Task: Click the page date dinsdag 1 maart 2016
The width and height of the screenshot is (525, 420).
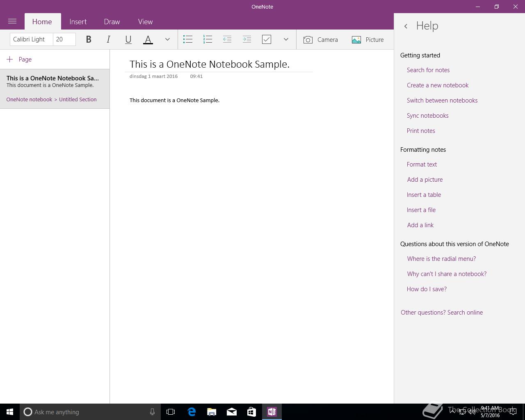Action: pyautogui.click(x=153, y=76)
